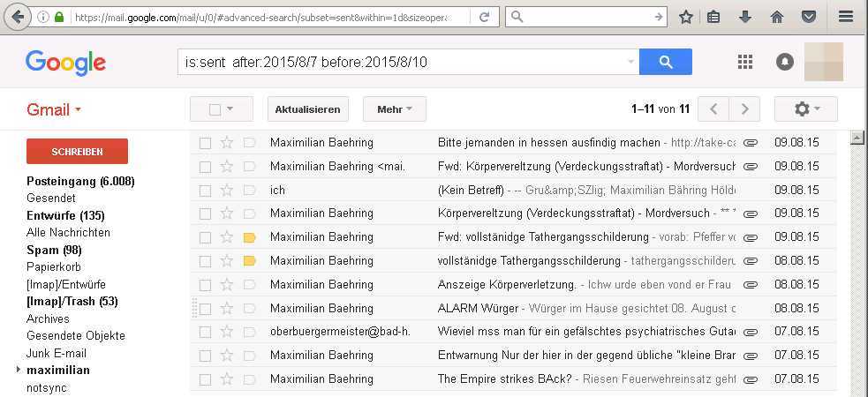Star the 'ALARM Würger' email
This screenshot has width=868, height=397.
pyautogui.click(x=227, y=309)
